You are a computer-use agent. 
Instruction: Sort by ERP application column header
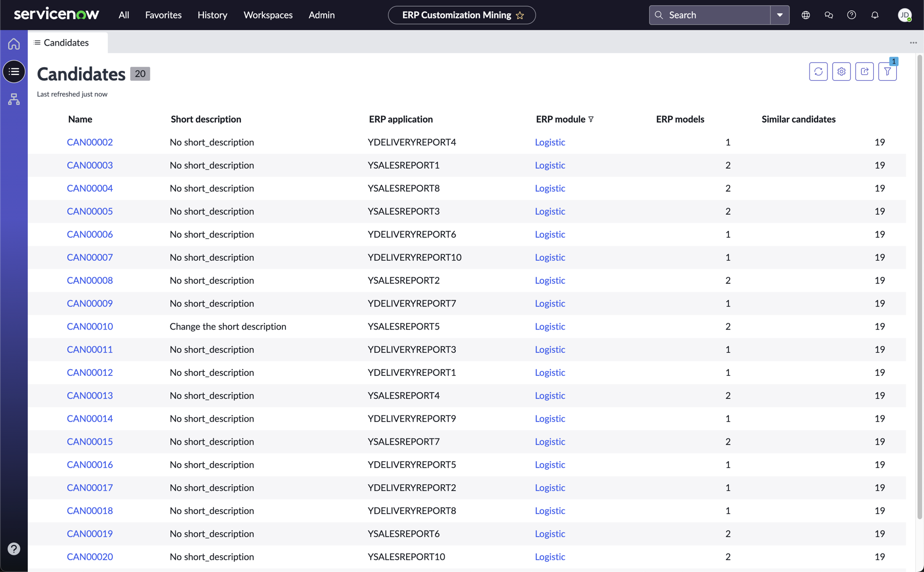(x=401, y=119)
